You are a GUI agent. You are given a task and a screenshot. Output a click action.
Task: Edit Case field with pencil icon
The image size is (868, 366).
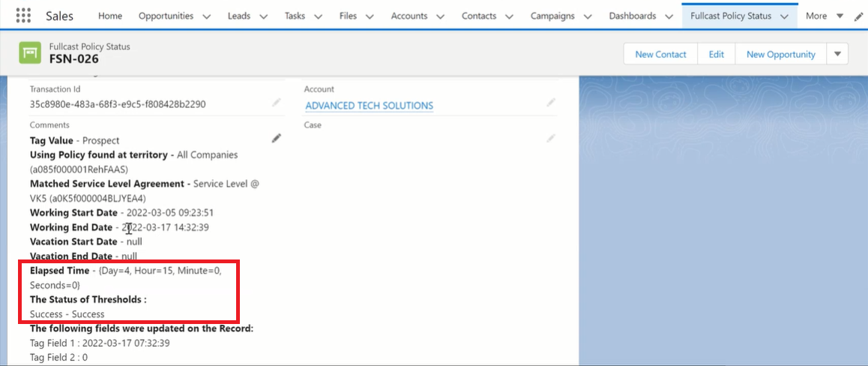551,139
